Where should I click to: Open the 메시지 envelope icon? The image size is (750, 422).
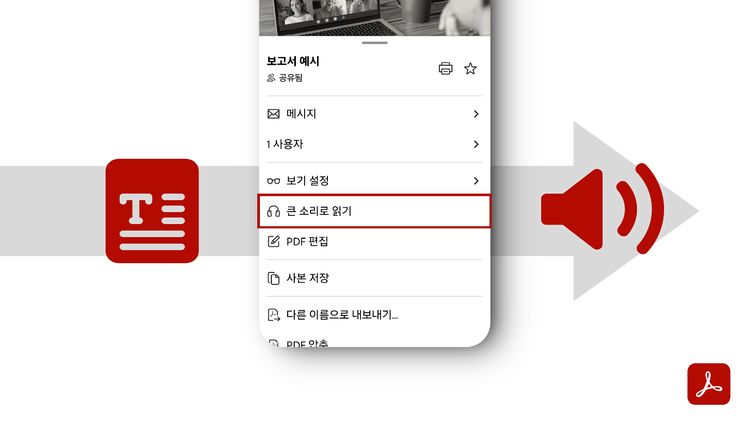click(274, 114)
